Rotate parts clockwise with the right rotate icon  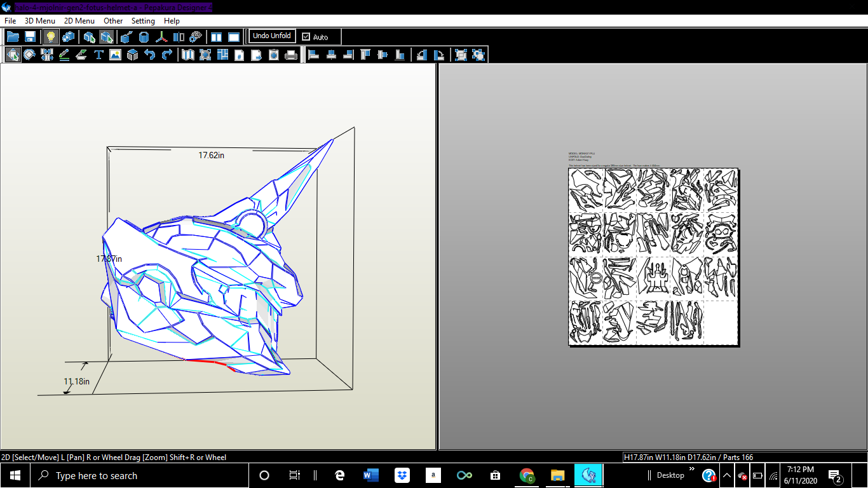click(439, 55)
